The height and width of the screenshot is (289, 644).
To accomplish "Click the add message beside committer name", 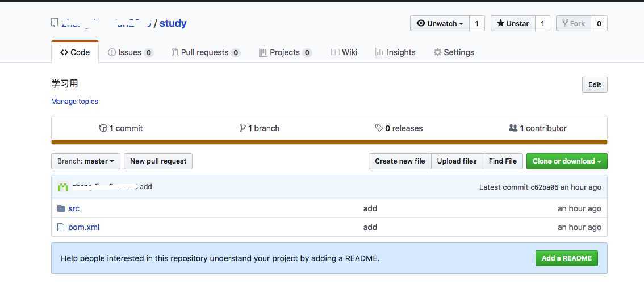I will 146,187.
